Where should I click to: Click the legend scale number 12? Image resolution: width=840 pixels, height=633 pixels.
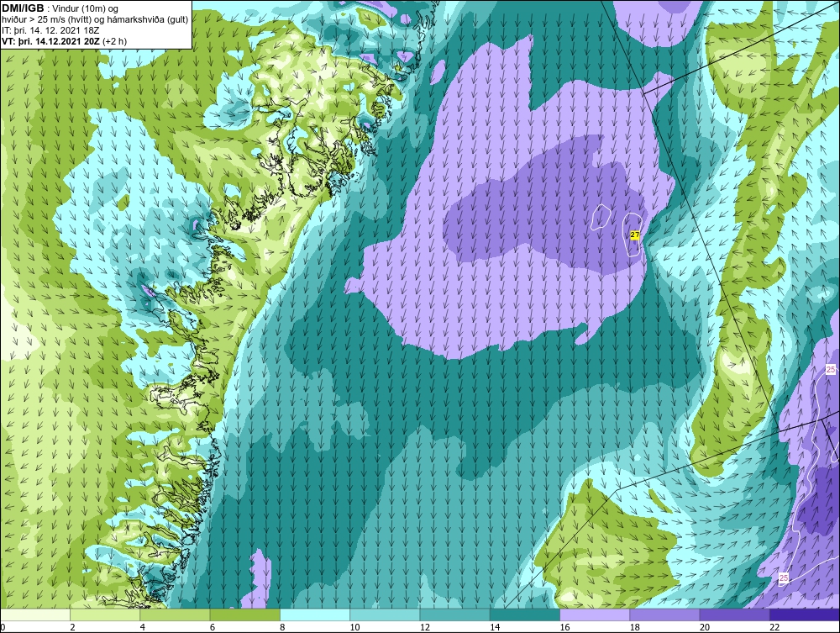[x=424, y=627]
